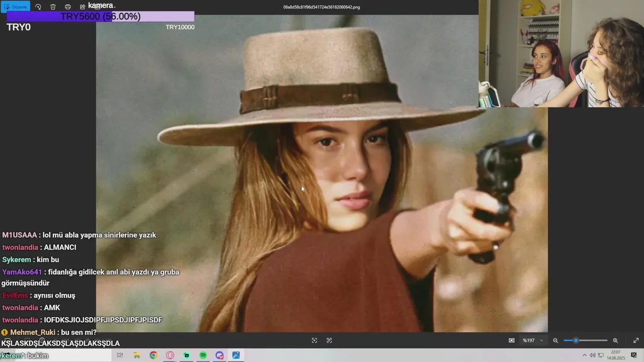Click the chat message 'aynısı olmuş'
644x362 pixels.
(54, 296)
